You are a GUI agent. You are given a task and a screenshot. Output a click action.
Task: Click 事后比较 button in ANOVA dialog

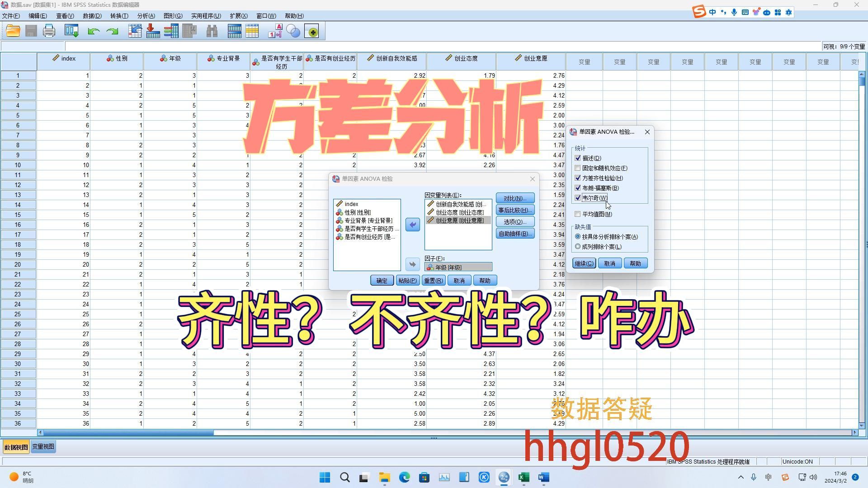pyautogui.click(x=514, y=210)
